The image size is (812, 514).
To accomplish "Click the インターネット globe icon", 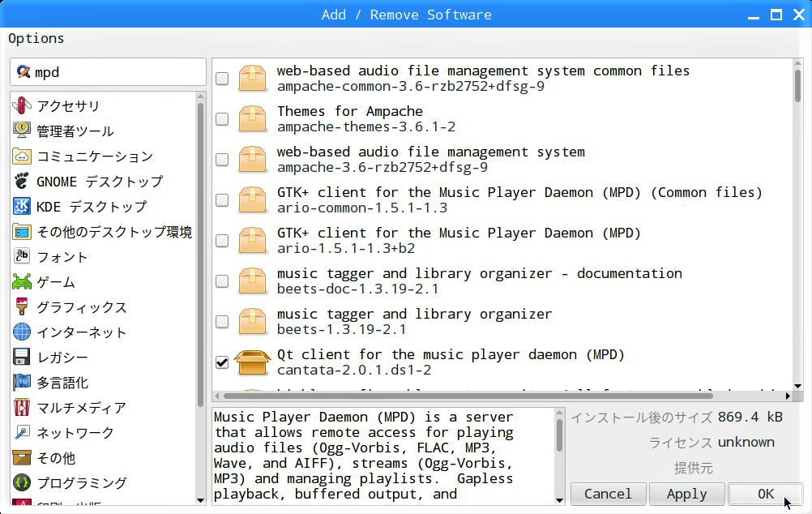I will 22,332.
